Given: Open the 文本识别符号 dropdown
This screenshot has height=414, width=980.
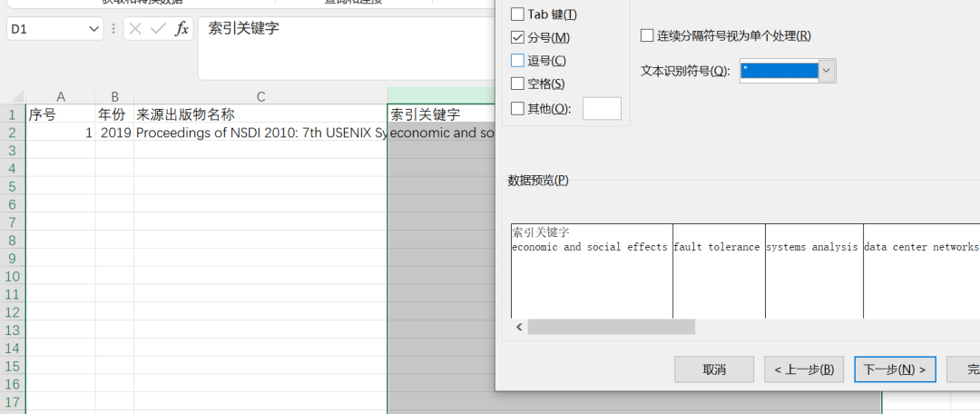Looking at the screenshot, I should point(827,72).
